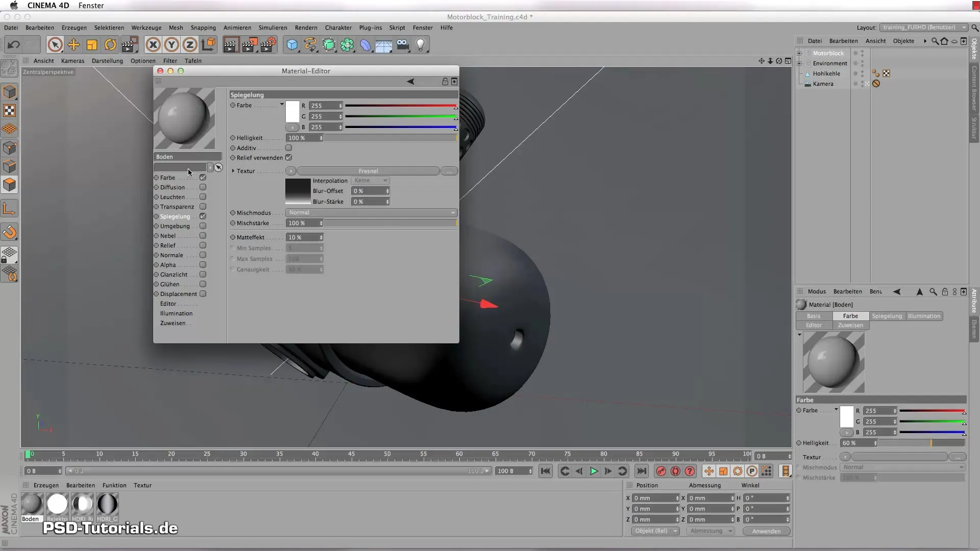Activate the Scale tool in top toolbar
Viewport: 980px width, 551px height.
(x=92, y=45)
